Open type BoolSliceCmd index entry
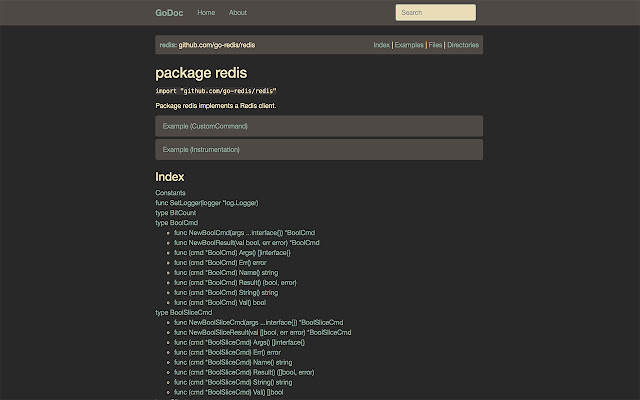The image size is (640, 400). coord(184,313)
